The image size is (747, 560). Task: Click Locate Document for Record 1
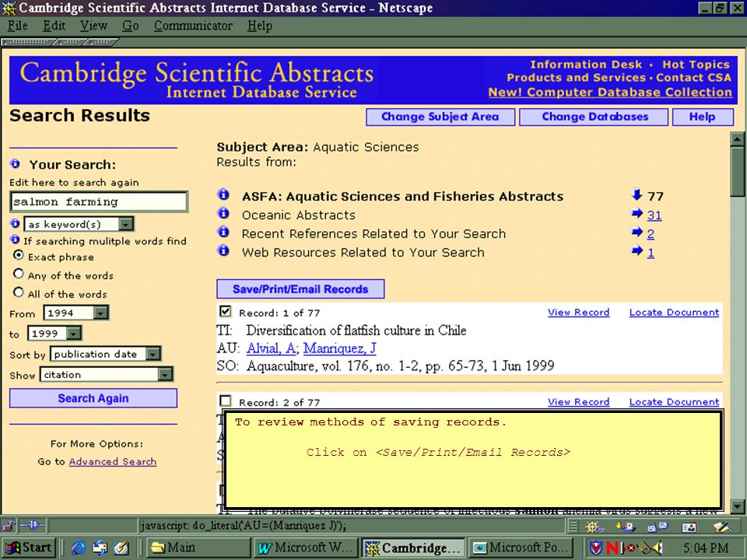tap(674, 313)
